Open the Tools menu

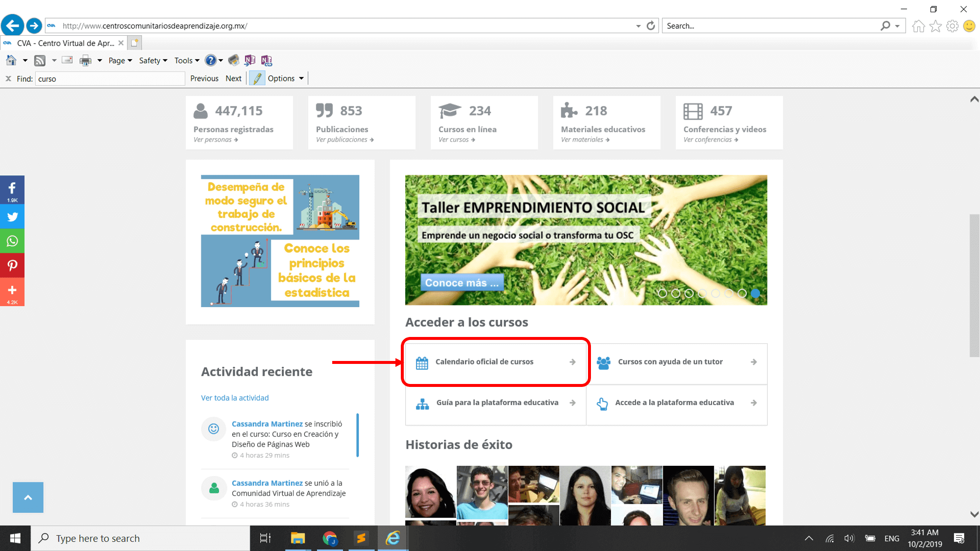pos(187,61)
